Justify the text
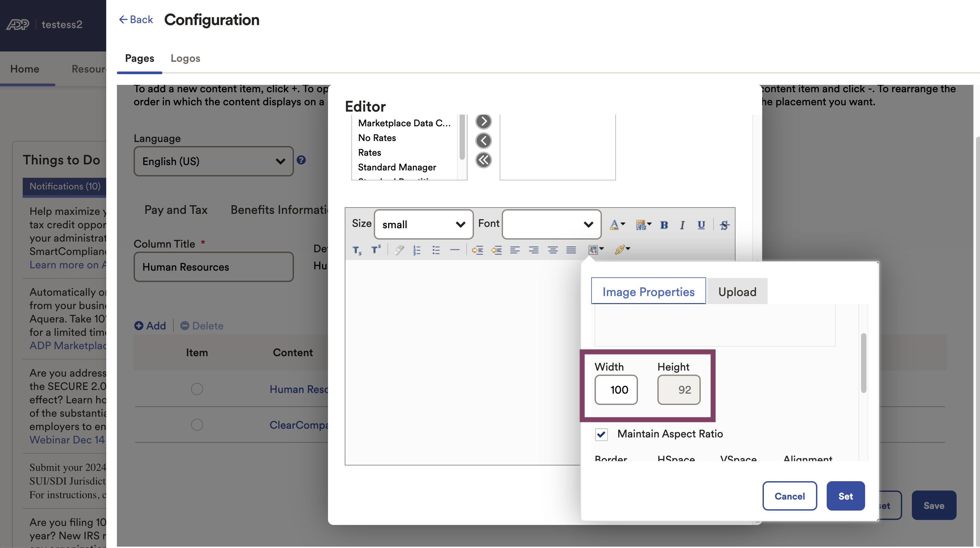Screen dimensions: 980x548 tap(571, 250)
